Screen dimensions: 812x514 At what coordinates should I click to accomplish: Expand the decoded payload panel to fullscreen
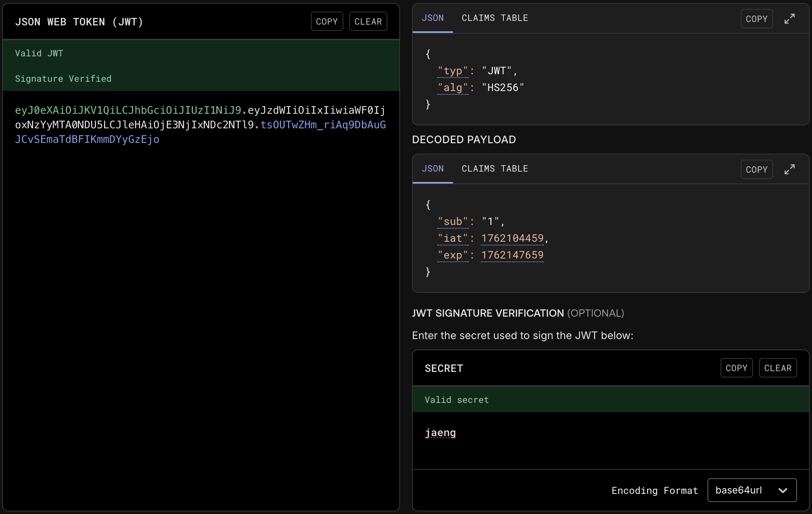789,169
